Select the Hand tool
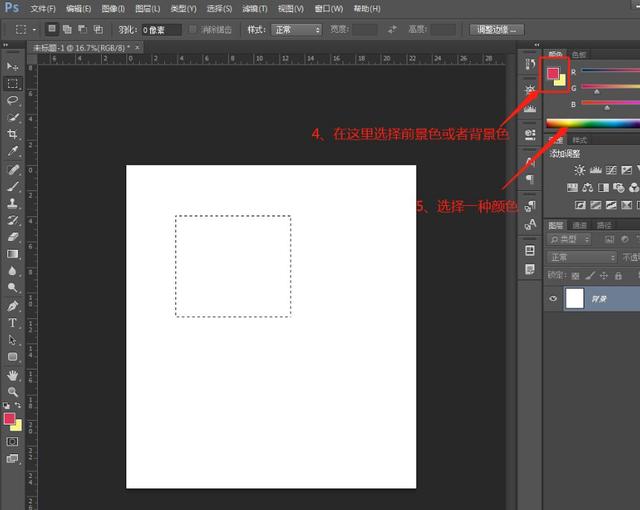 coord(12,375)
